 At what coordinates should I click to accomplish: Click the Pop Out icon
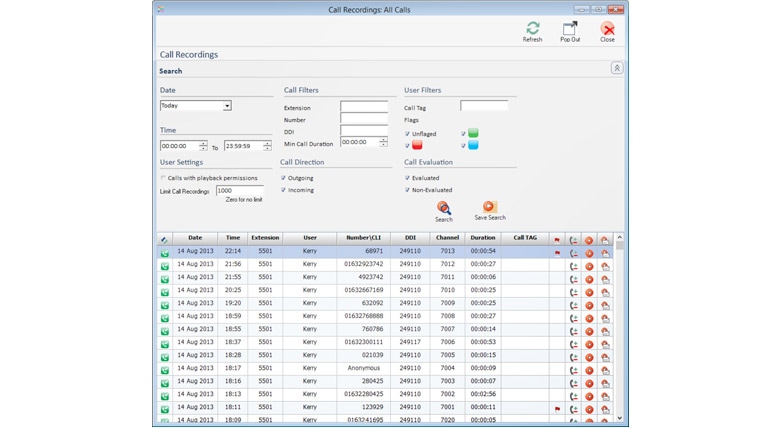[570, 28]
